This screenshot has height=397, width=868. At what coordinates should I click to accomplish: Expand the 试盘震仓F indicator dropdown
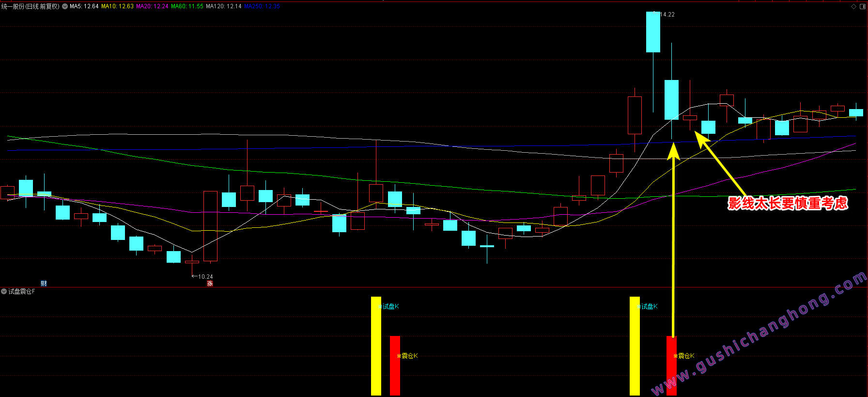point(4,291)
